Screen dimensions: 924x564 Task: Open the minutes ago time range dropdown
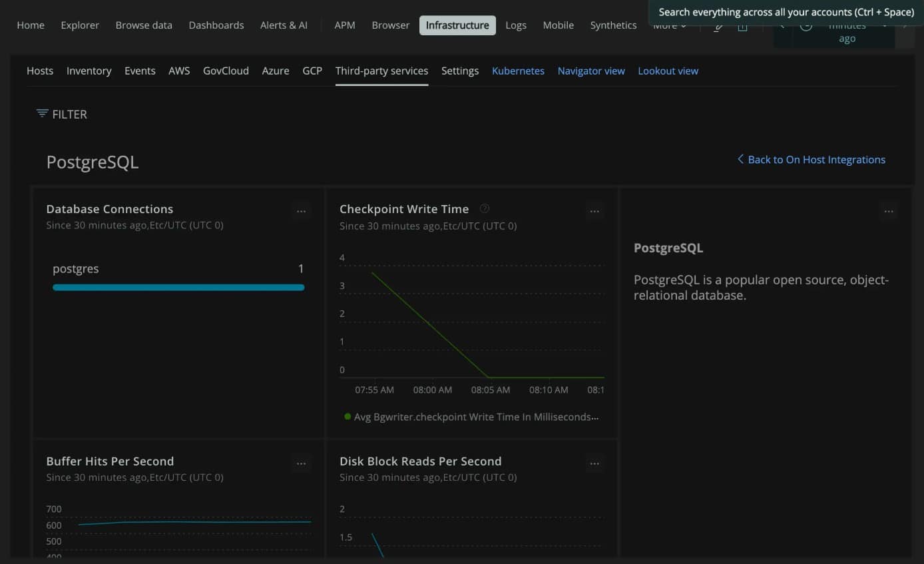click(847, 31)
